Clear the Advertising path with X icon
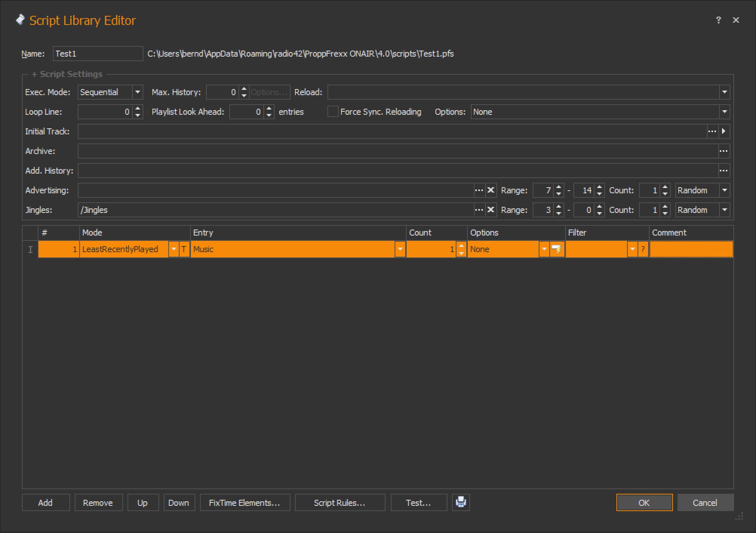 490,190
